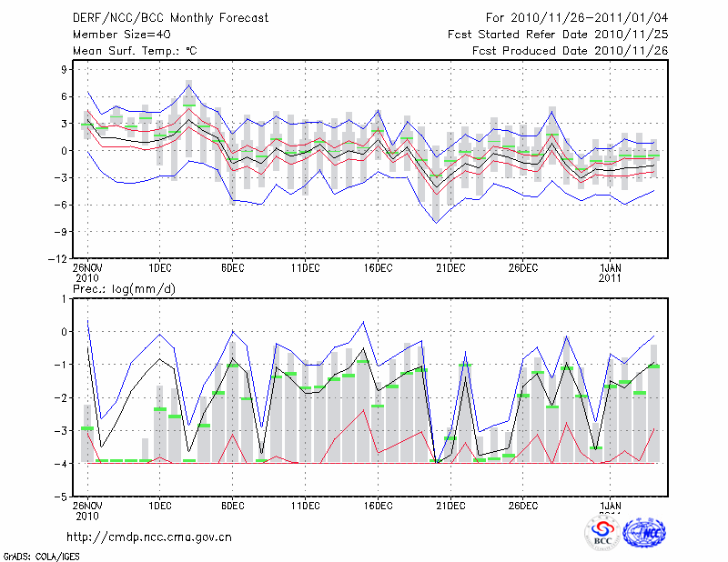Click the BCC logo icon
The width and height of the screenshot is (728, 562).
click(x=602, y=534)
